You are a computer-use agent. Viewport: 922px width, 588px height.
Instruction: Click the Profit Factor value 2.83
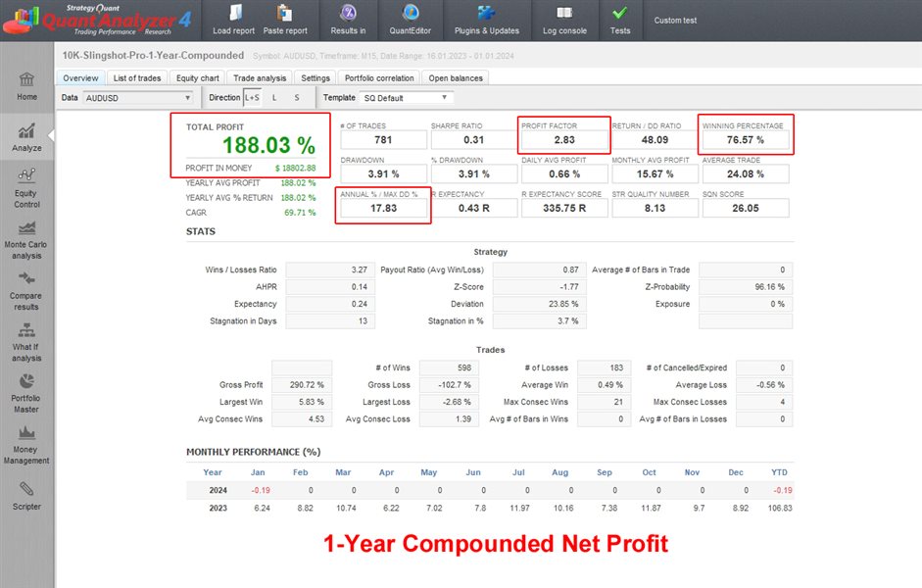pos(564,140)
